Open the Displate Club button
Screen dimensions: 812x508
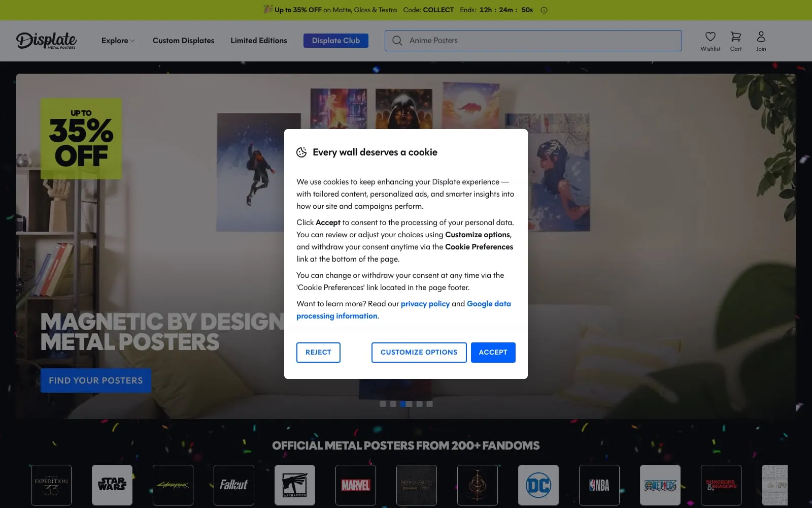(x=336, y=41)
